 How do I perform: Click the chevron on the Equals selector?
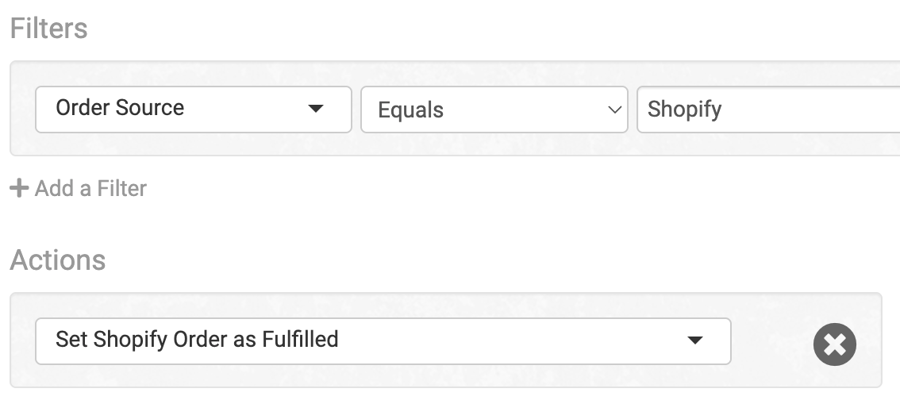point(615,109)
